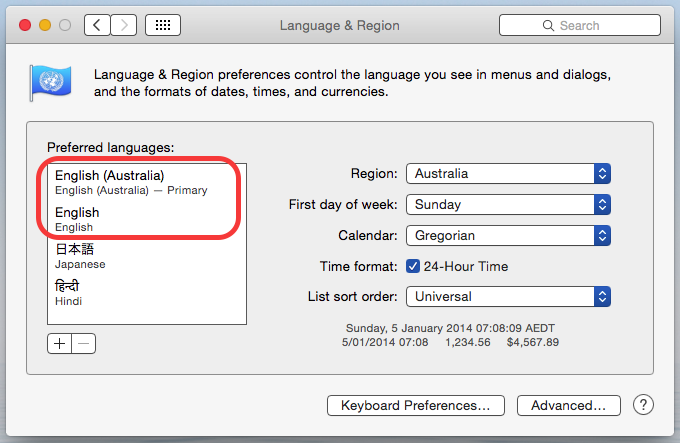The width and height of the screenshot is (680, 443).
Task: Open the Calendar dropdown set to Gregorian
Action: coord(508,235)
